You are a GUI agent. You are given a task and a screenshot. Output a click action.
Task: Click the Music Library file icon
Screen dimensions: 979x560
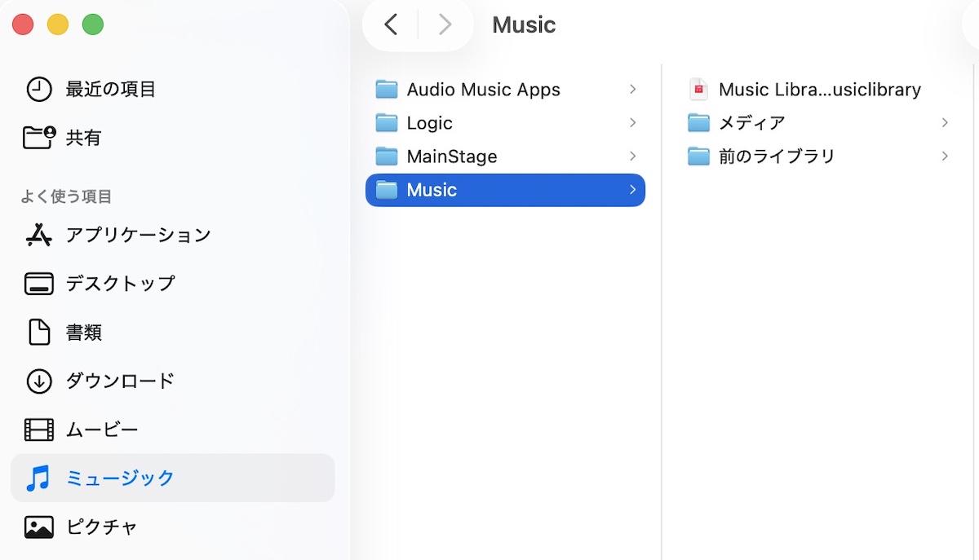pyautogui.click(x=698, y=89)
